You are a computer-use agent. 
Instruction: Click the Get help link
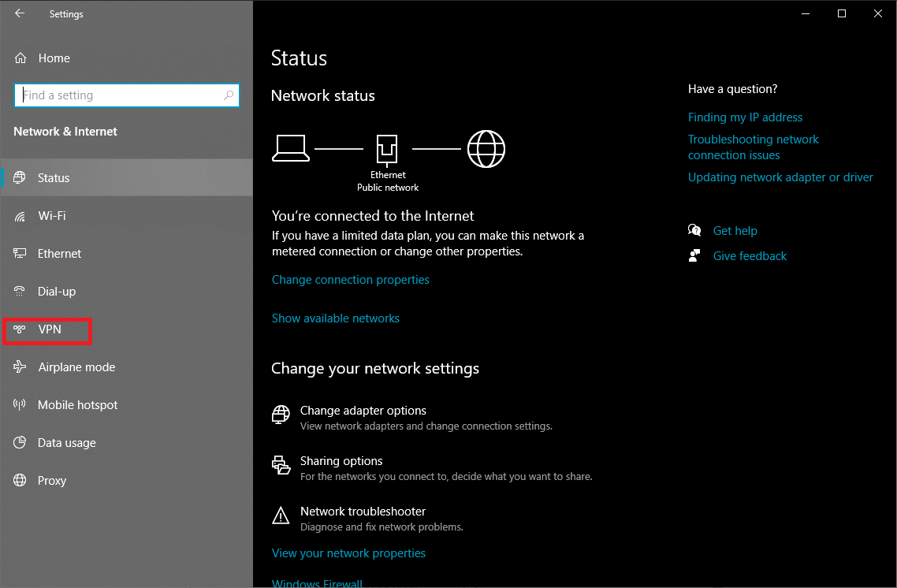[x=735, y=230]
